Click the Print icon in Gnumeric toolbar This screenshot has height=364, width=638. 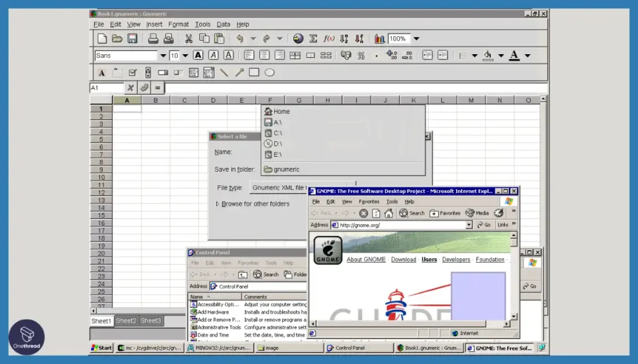tap(153, 39)
